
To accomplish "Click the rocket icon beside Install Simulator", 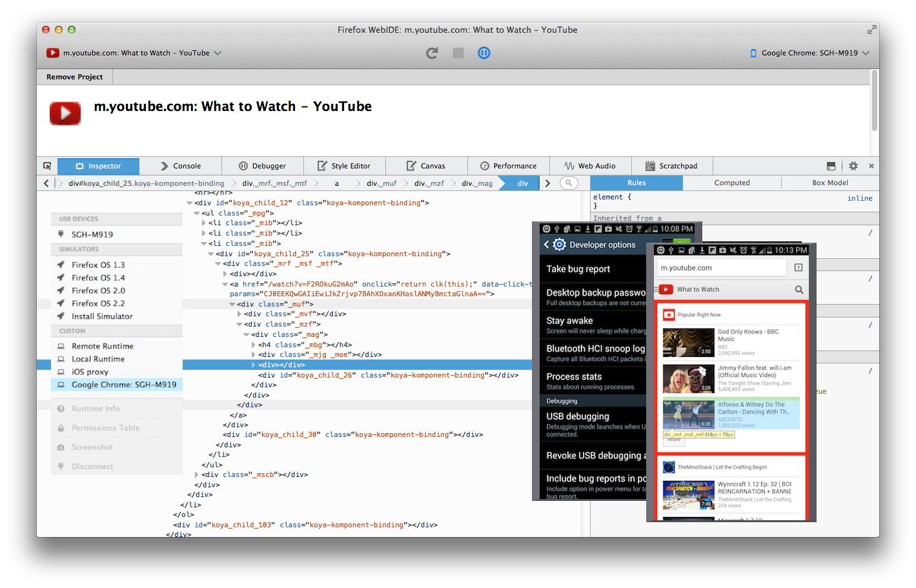I will [x=61, y=316].
